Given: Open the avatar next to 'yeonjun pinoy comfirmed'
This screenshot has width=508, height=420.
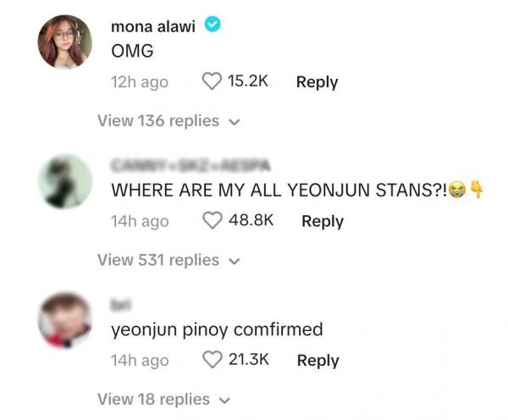Looking at the screenshot, I should point(66,320).
